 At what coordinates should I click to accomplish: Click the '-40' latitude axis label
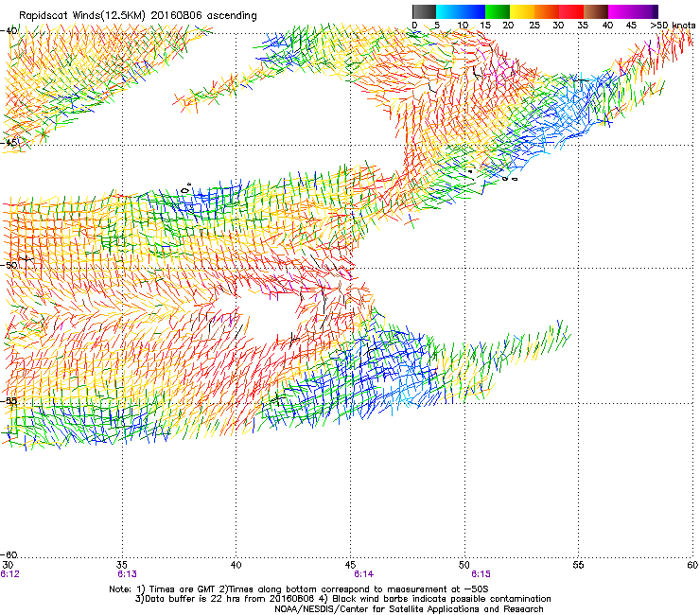pos(9,31)
